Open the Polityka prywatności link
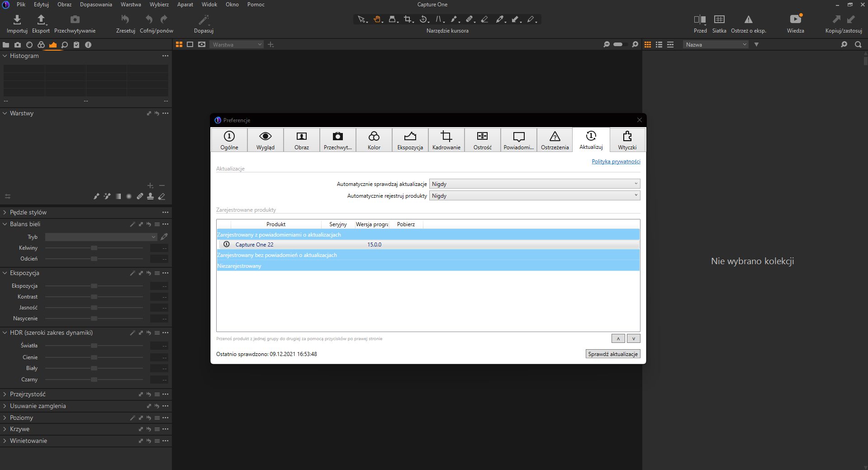The height and width of the screenshot is (470, 868). point(616,161)
